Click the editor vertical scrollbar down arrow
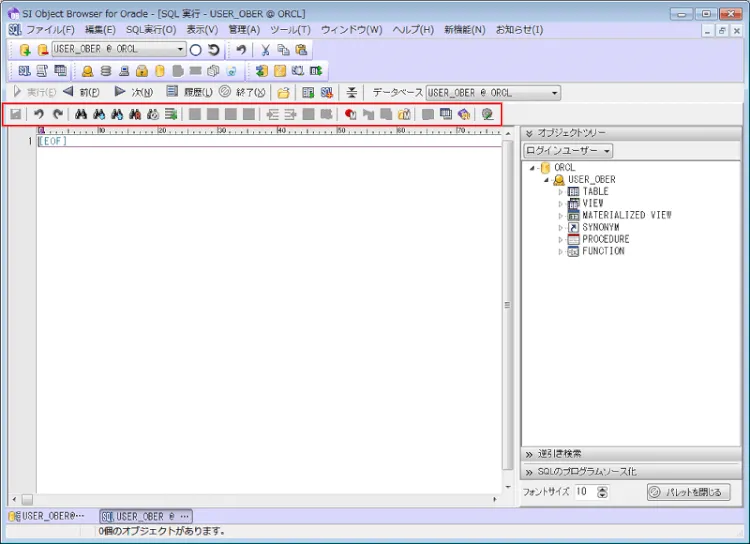Viewport: 750px width, 544px height. [507, 487]
